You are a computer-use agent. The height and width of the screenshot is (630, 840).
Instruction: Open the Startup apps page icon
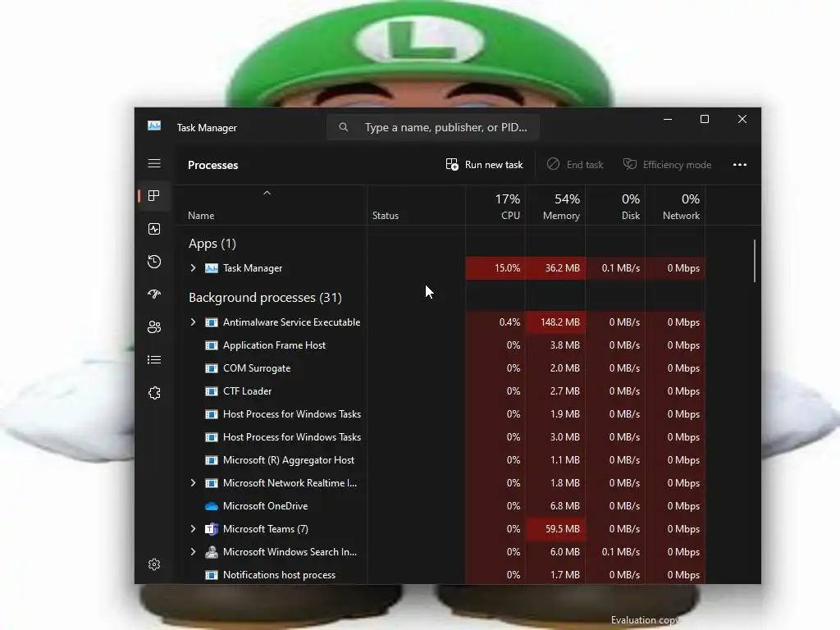click(154, 294)
